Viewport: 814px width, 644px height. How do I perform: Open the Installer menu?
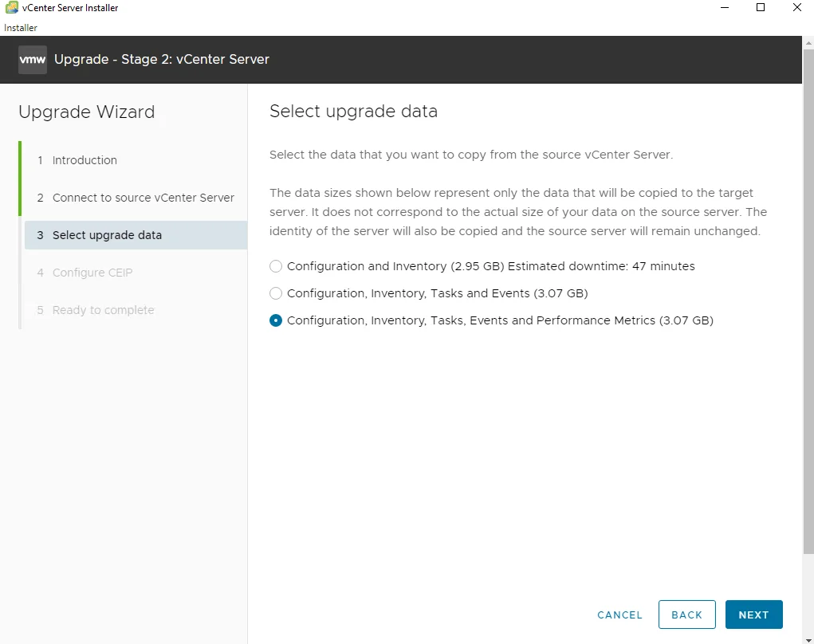click(21, 28)
